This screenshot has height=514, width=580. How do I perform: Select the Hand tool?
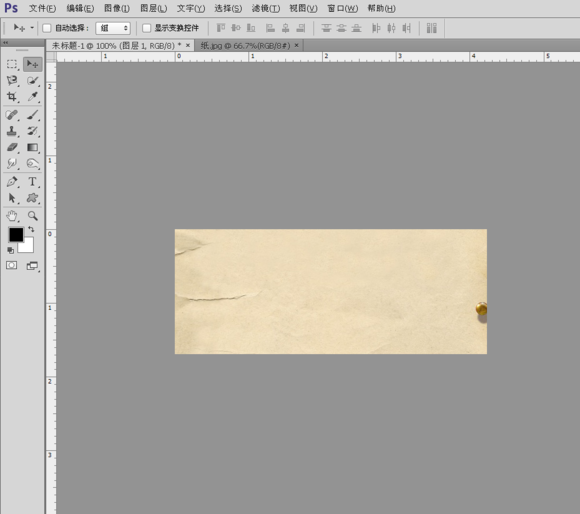pos(12,216)
